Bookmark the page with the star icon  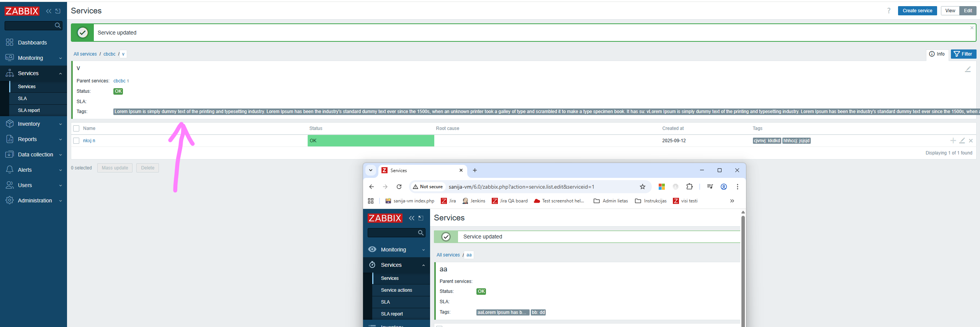click(x=642, y=187)
